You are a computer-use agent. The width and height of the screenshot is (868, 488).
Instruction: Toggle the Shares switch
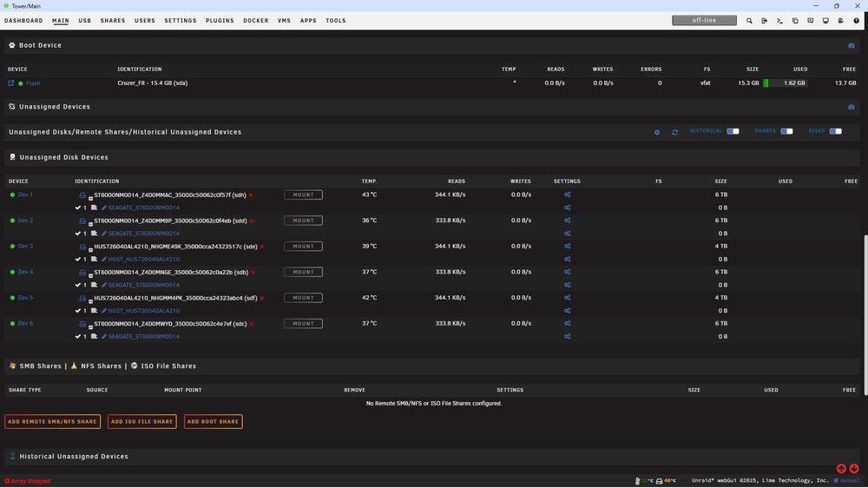(786, 131)
